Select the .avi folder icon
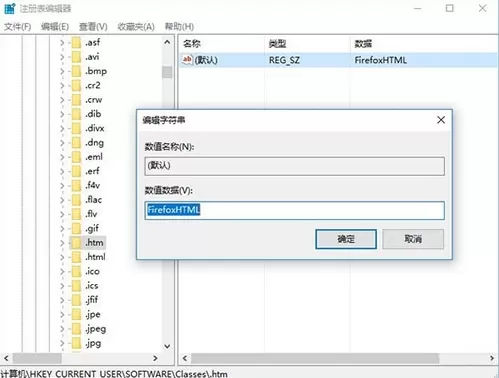 76,57
